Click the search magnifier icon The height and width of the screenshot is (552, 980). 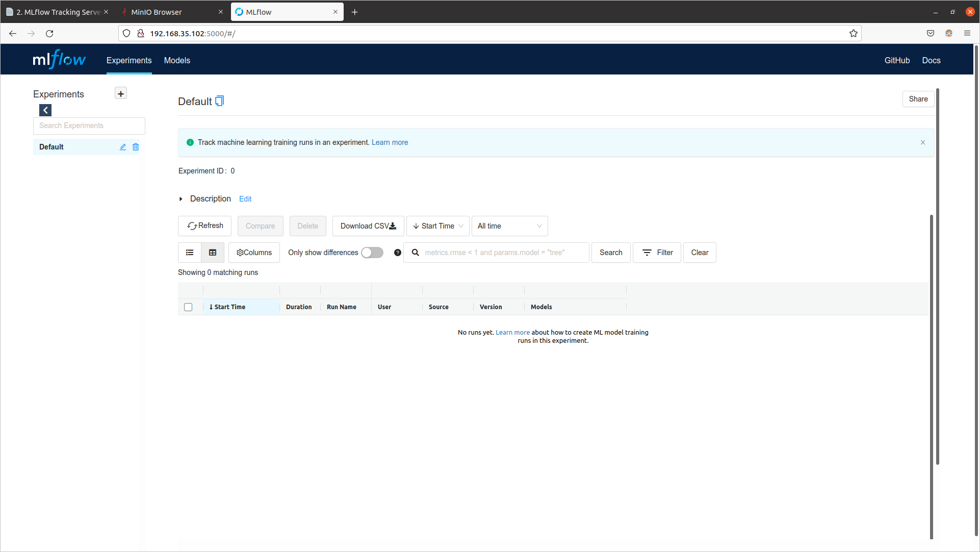click(x=416, y=253)
